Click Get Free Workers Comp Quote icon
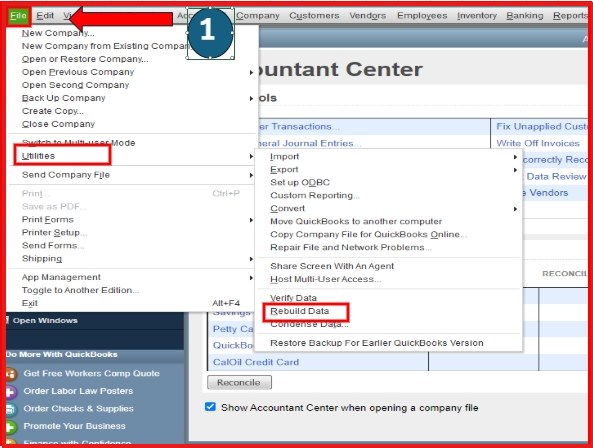This screenshot has height=448, width=593. point(11,374)
